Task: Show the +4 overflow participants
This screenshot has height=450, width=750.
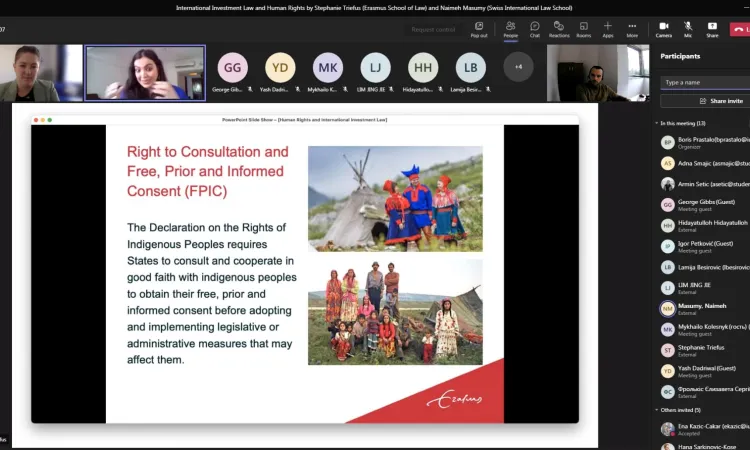Action: [x=518, y=67]
